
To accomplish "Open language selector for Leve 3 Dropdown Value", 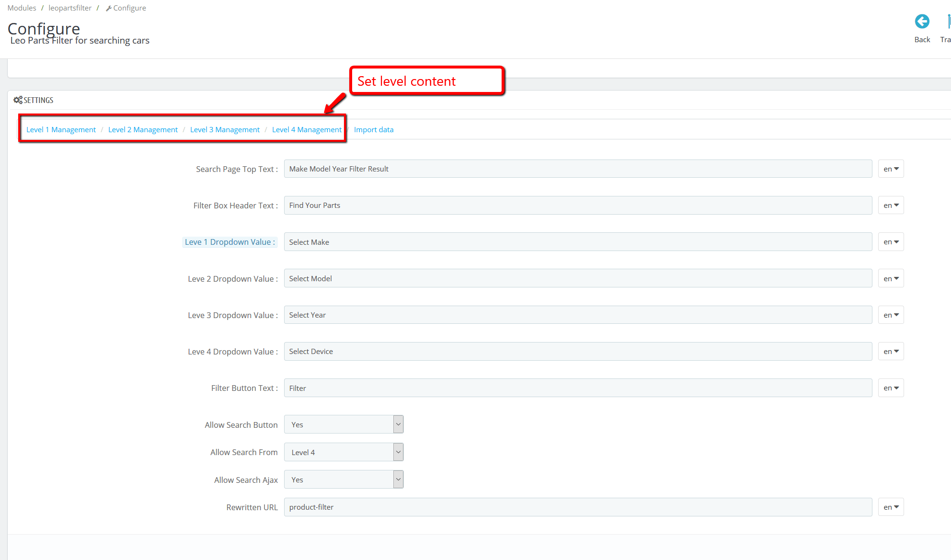I will (891, 315).
